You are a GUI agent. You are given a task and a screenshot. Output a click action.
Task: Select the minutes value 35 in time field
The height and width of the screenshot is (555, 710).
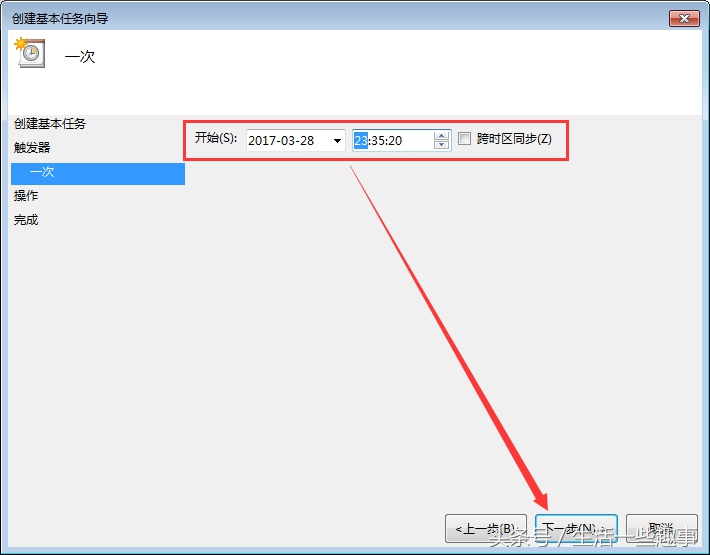click(x=377, y=141)
